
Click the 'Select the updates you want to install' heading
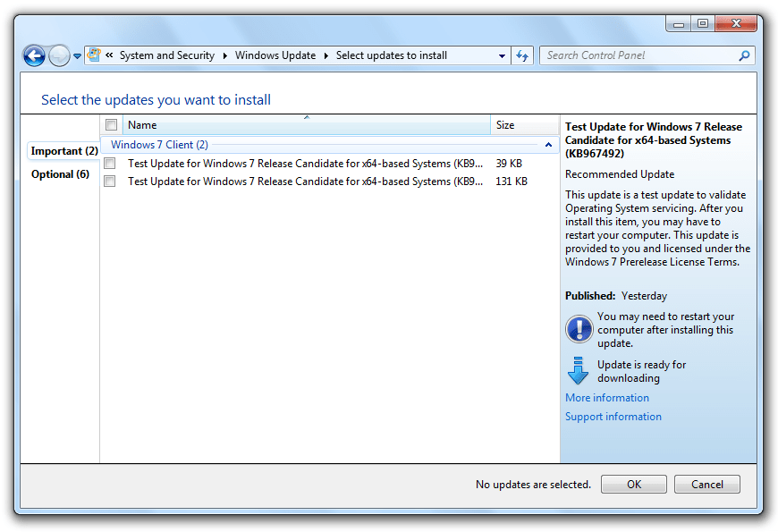click(x=156, y=100)
